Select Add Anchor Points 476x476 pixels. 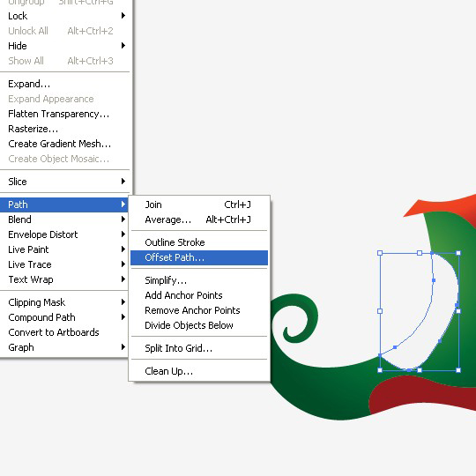pyautogui.click(x=199, y=295)
